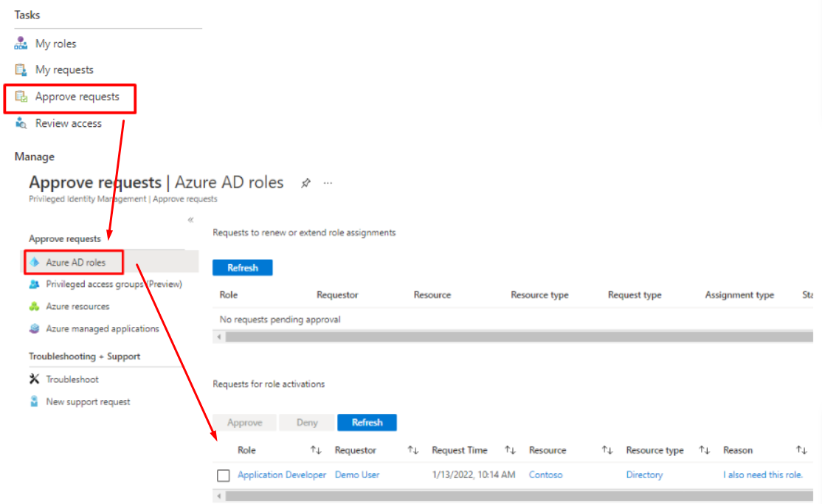Open the ellipsis more options menu
The width and height of the screenshot is (822, 504).
coord(328,183)
